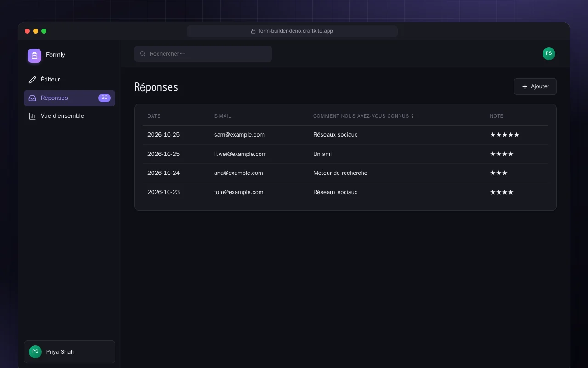Sort by the Date column header

coord(154,116)
